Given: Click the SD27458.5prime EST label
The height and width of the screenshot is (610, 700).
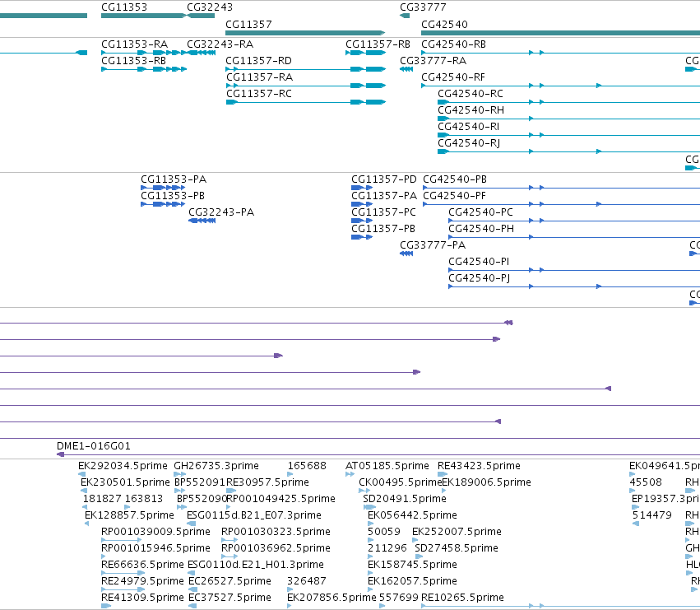Looking at the screenshot, I should pyautogui.click(x=457, y=548).
